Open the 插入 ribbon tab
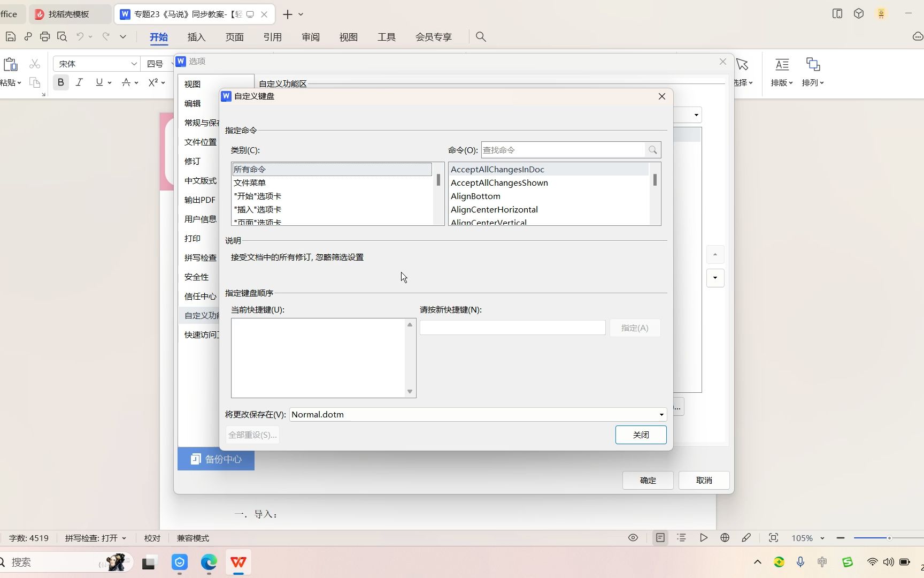 click(x=196, y=37)
